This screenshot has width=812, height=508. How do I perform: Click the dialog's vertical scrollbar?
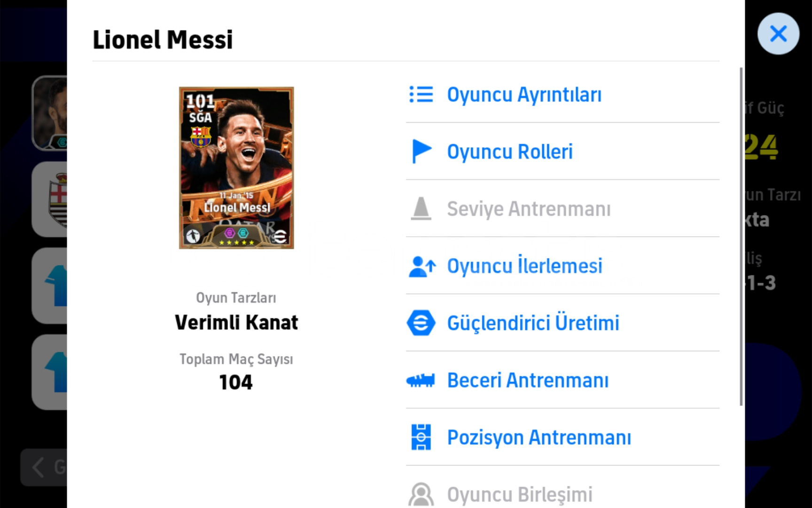click(x=742, y=237)
